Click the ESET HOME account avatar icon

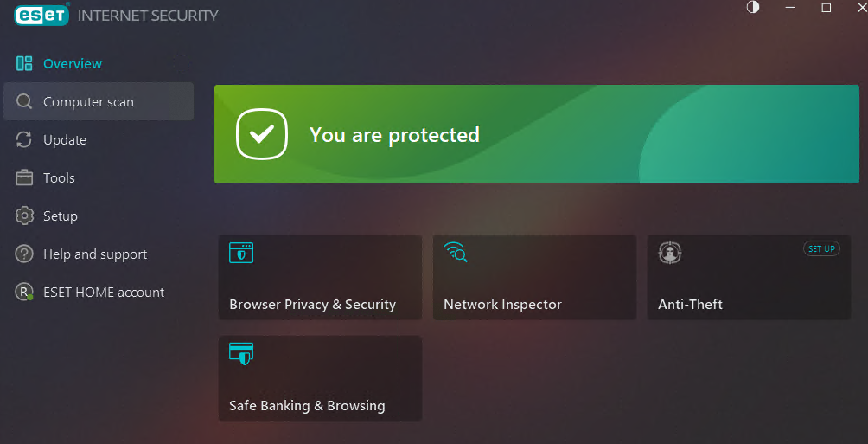pos(24,293)
